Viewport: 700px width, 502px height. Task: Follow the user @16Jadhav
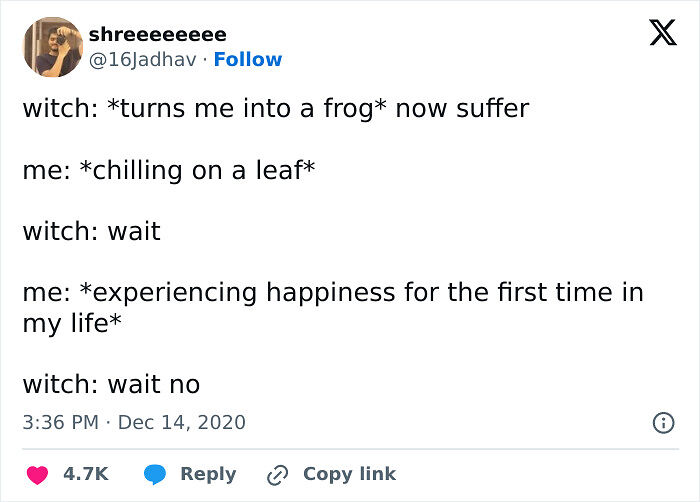(x=248, y=60)
